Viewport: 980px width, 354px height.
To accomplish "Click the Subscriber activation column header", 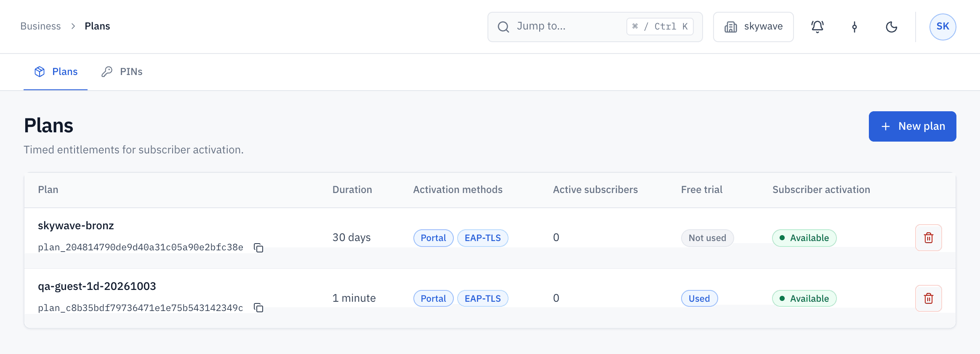I will pyautogui.click(x=821, y=190).
